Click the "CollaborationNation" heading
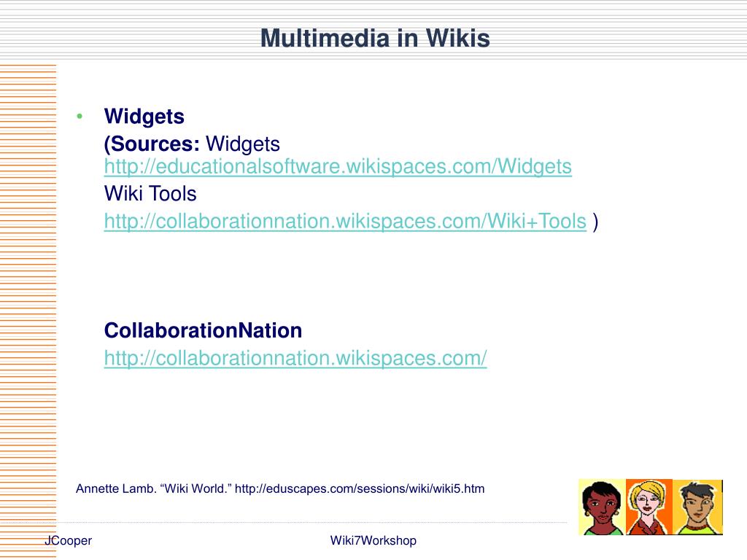Viewport: 747px width, 560px height. click(203, 330)
